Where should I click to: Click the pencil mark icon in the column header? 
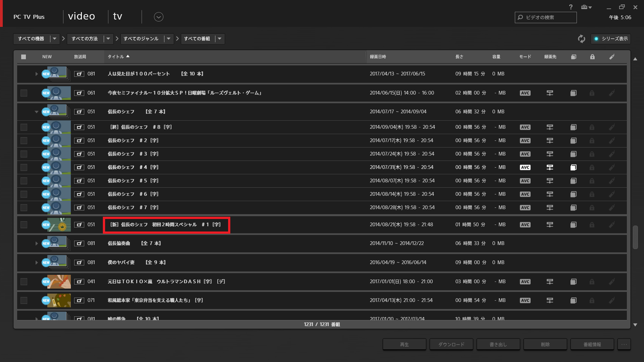(x=612, y=57)
